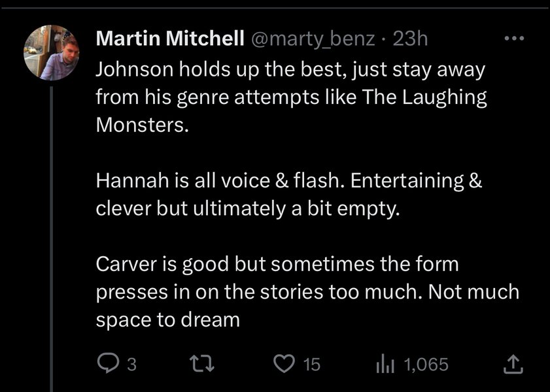Open the tweet via the 23h timestamp

click(410, 39)
